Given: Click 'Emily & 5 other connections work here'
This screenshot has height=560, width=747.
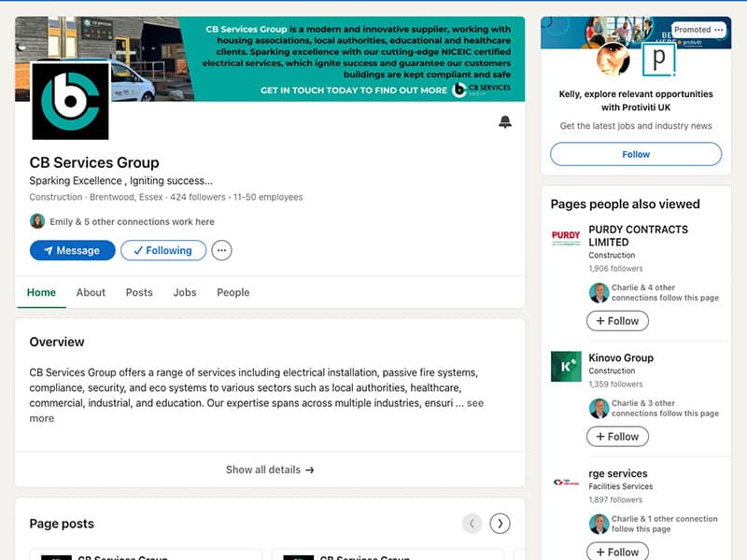Looking at the screenshot, I should [132, 221].
